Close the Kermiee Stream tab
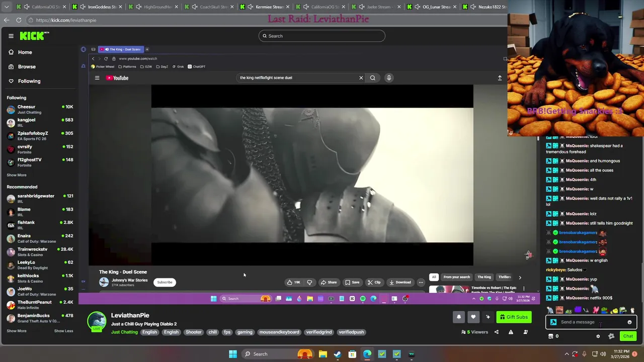 coord(288,7)
